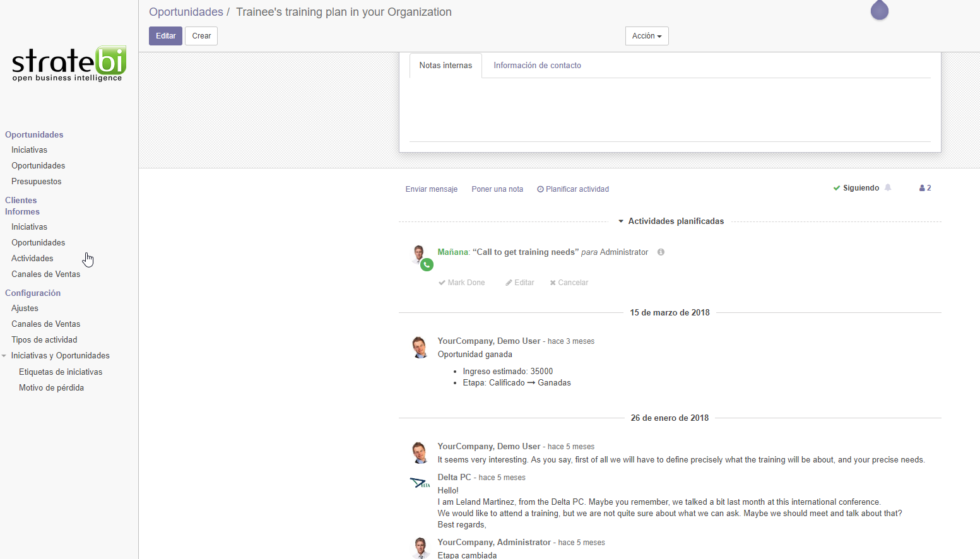Image resolution: width=980 pixels, height=559 pixels.
Task: Click Demo User's profile avatar
Action: tap(420, 346)
